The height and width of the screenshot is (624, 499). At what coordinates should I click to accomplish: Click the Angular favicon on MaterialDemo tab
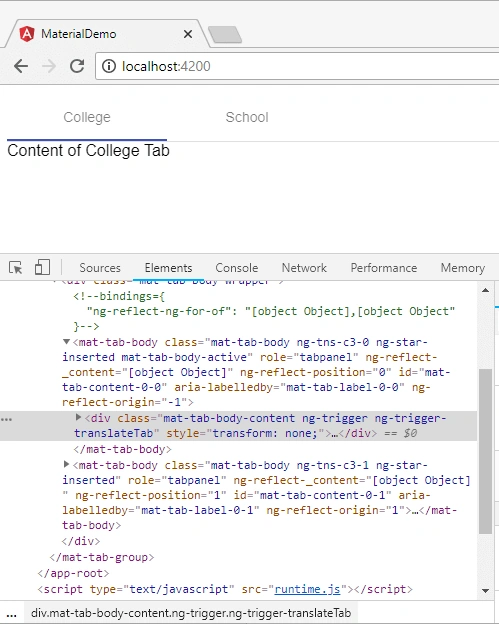click(27, 34)
